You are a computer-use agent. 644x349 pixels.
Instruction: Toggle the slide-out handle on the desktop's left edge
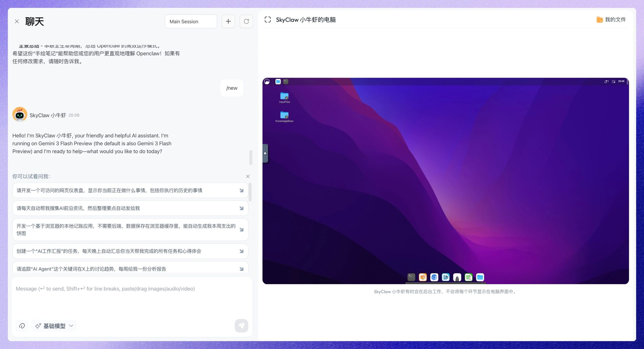tap(265, 153)
